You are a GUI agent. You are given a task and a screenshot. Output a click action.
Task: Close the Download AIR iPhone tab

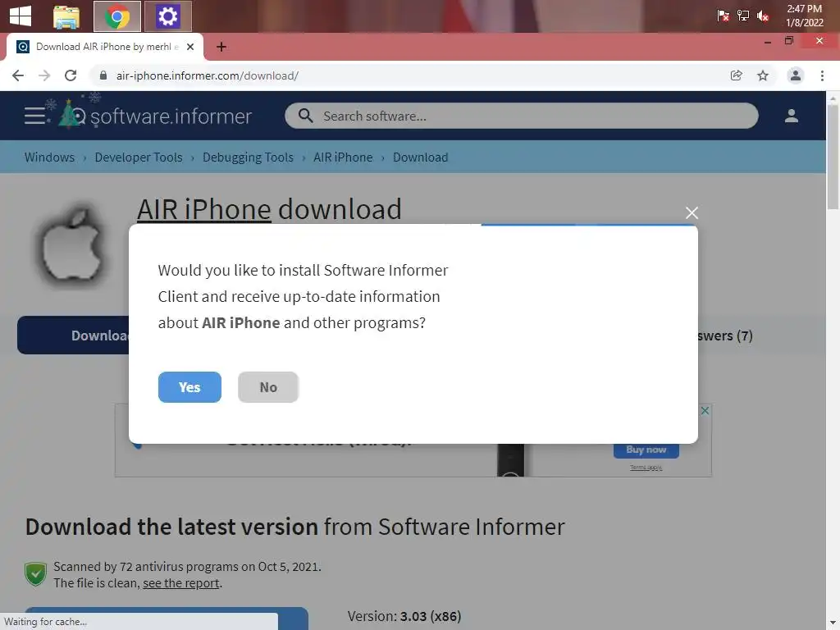[x=190, y=47]
